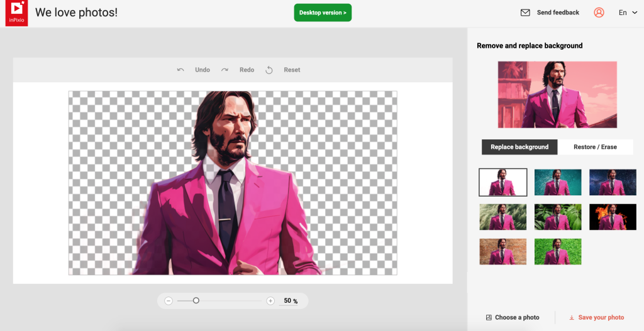Click 'Remove and replace background' heading

530,45
